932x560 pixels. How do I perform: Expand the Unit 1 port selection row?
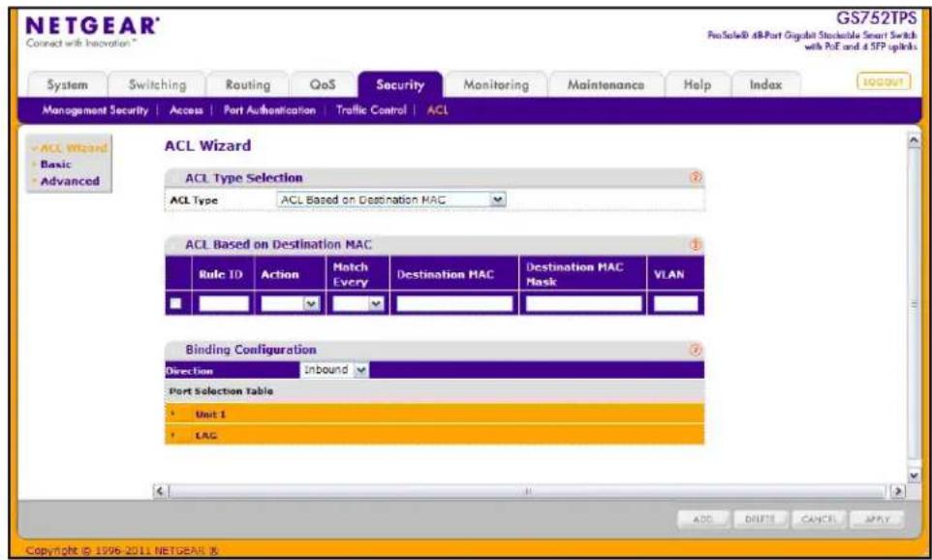coord(434,414)
